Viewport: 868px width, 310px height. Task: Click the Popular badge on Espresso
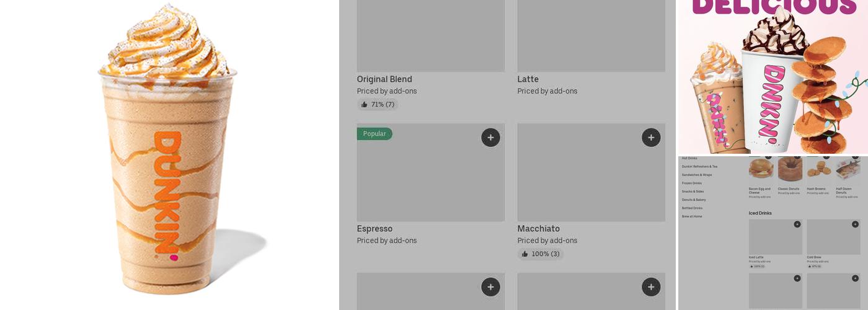point(374,134)
